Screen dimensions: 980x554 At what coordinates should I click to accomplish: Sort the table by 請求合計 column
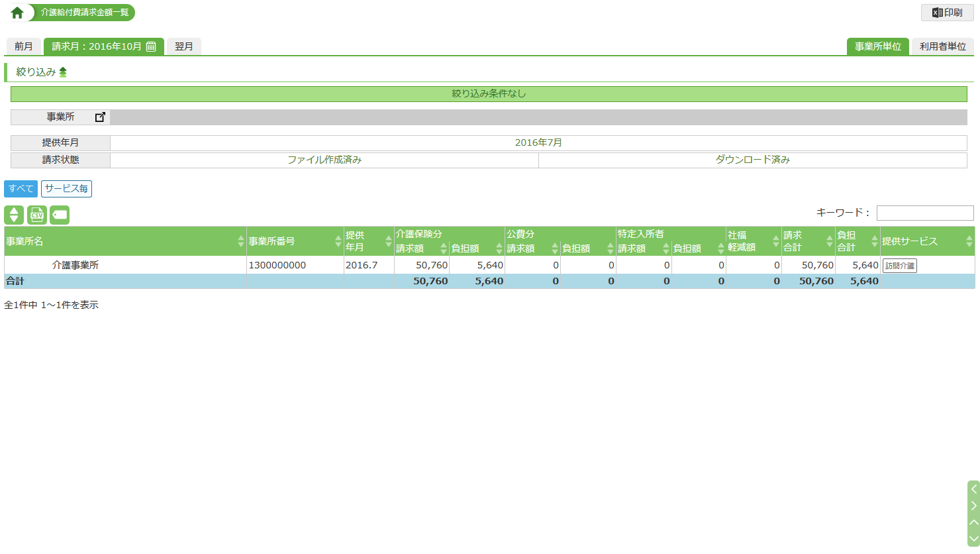pos(829,241)
